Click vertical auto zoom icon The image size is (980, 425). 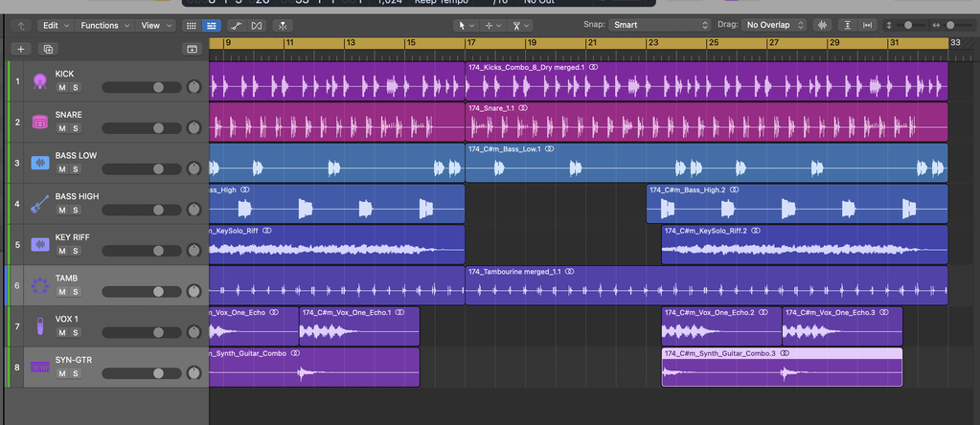[848, 25]
